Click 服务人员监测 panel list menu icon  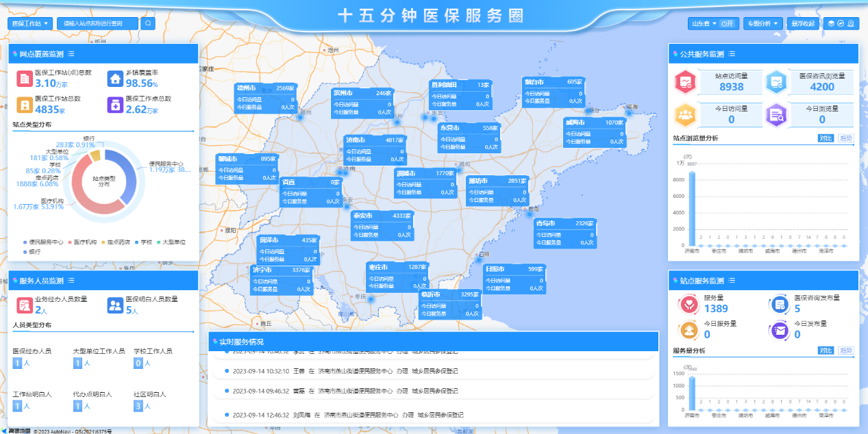pos(71,281)
